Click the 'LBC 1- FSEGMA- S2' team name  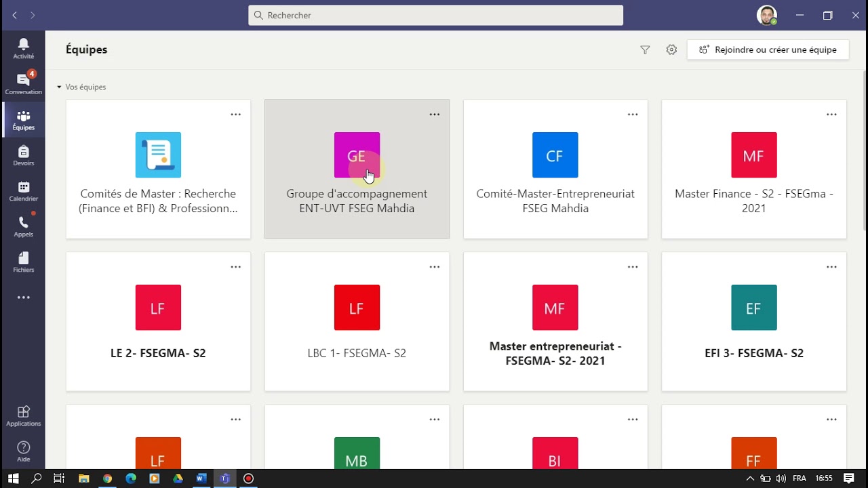click(x=357, y=353)
